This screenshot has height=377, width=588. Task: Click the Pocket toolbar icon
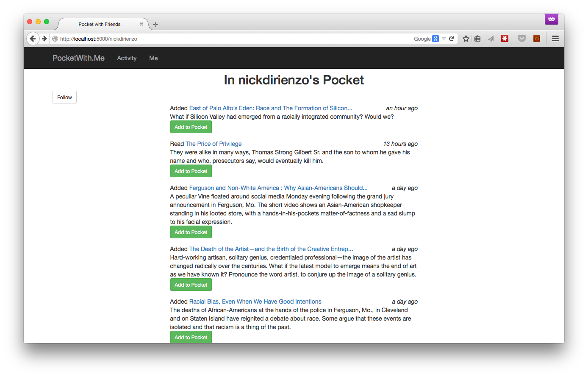click(522, 39)
